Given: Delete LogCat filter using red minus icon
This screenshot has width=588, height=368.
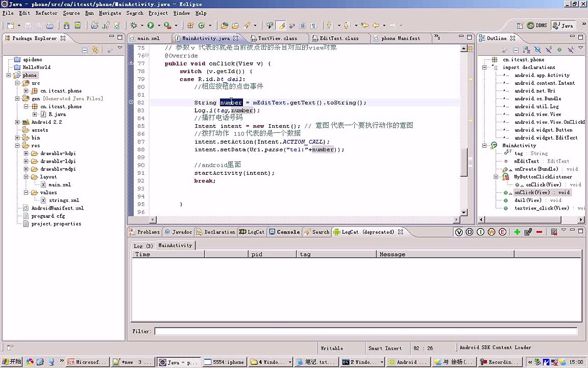Looking at the screenshot, I should (539, 232).
